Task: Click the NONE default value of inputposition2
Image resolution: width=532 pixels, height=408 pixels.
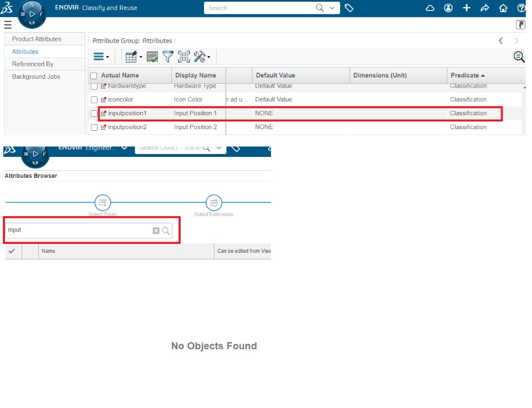Action: click(264, 127)
